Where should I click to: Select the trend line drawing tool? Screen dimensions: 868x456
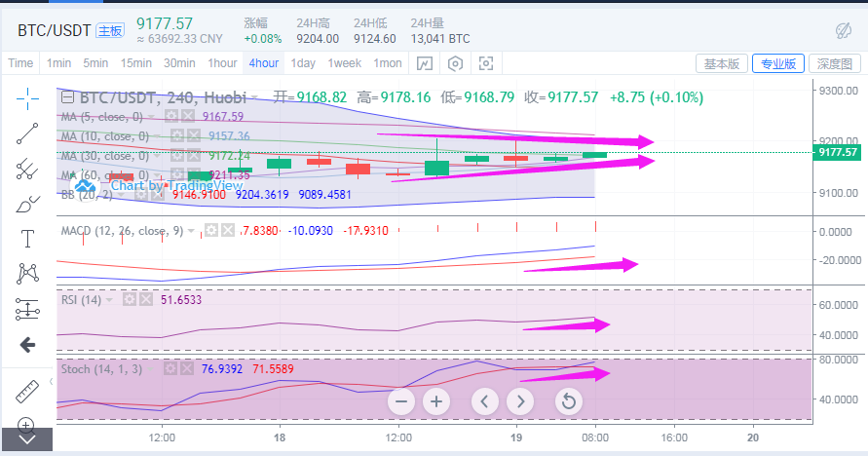click(27, 133)
